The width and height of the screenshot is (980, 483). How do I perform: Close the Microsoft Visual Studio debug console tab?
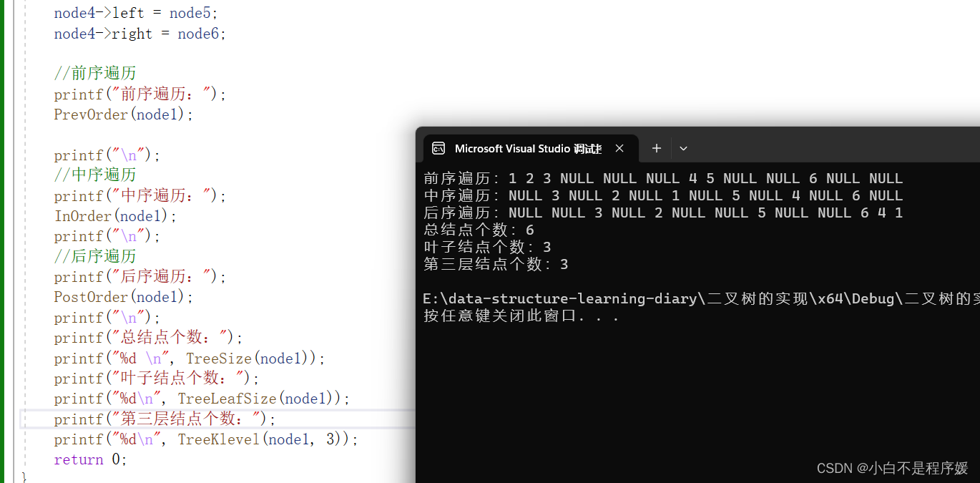click(619, 148)
